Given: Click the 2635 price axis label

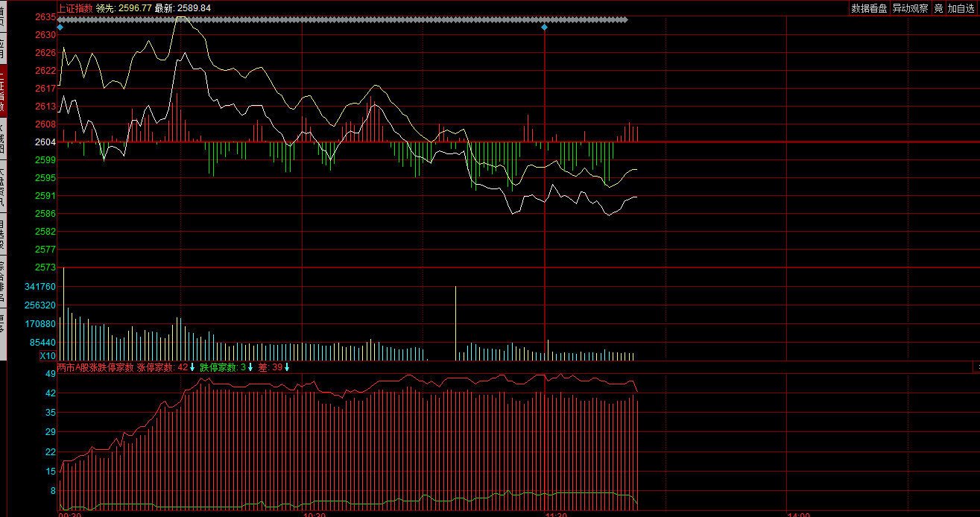Looking at the screenshot, I should point(45,16).
